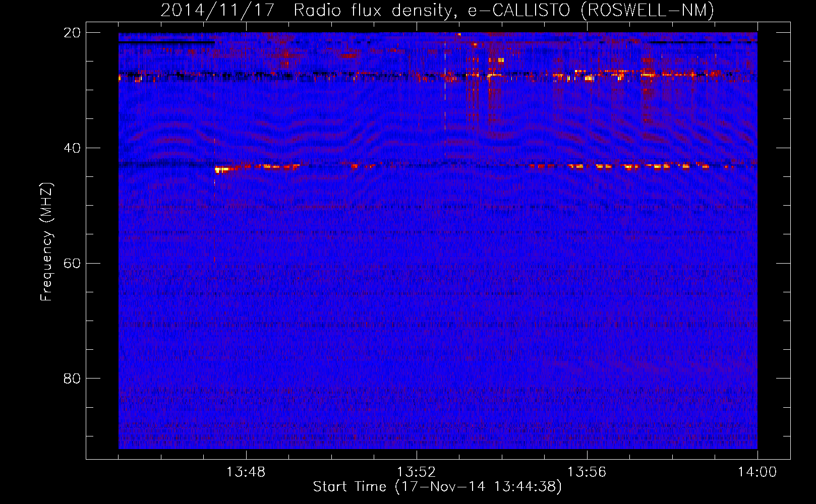
Task: Click the plot title "Radio flux density, e-CALLISTO (ROSWELL-NM)"
Action: (504, 10)
